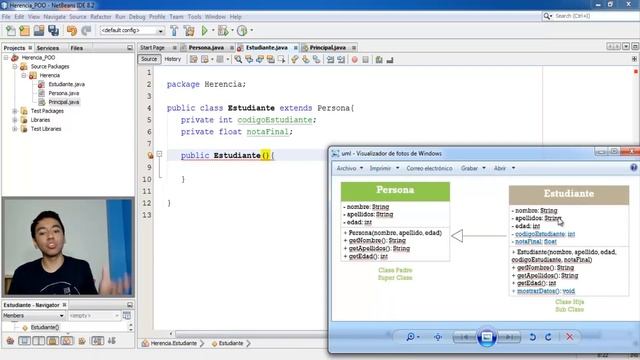Rotate photo counterclockwise in photo viewer
The width and height of the screenshot is (640, 360).
[x=533, y=337]
